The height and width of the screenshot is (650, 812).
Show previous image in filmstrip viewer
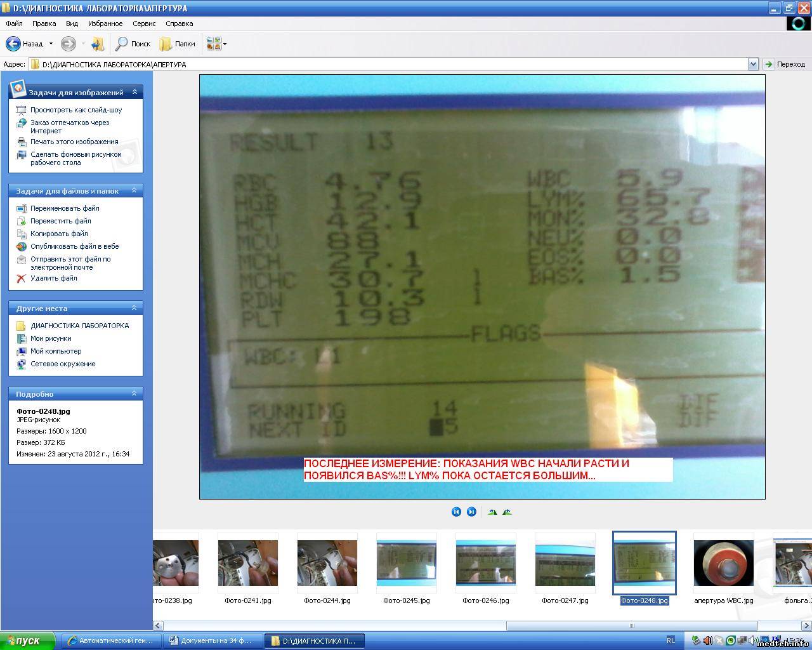coord(456,512)
